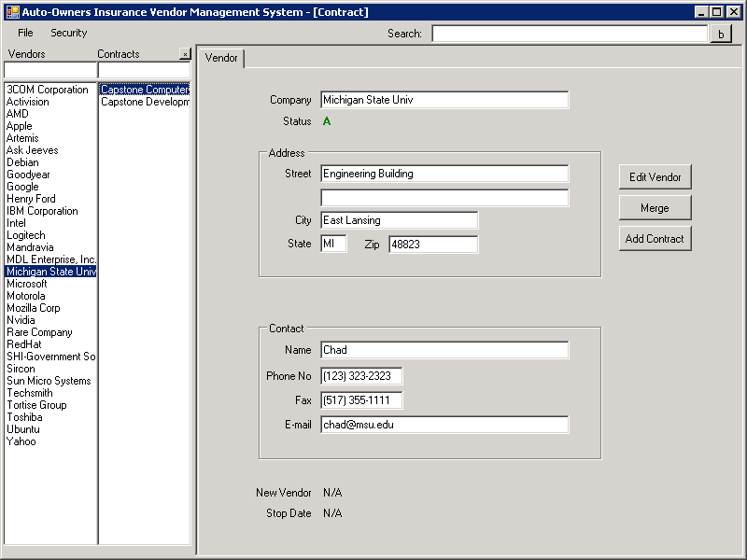Image resolution: width=747 pixels, height=560 pixels.
Task: Click the E-mail field chad@msu.edu
Action: coord(444,425)
